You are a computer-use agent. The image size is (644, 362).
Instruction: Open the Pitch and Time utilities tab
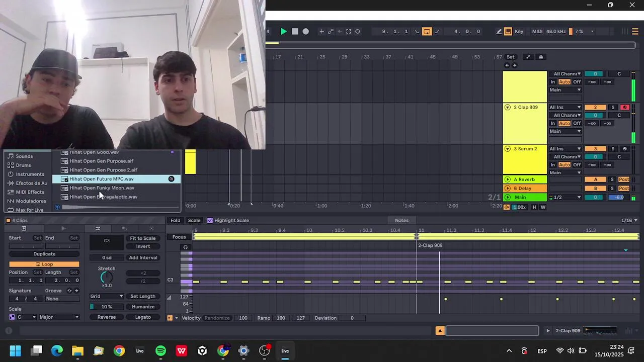98,229
